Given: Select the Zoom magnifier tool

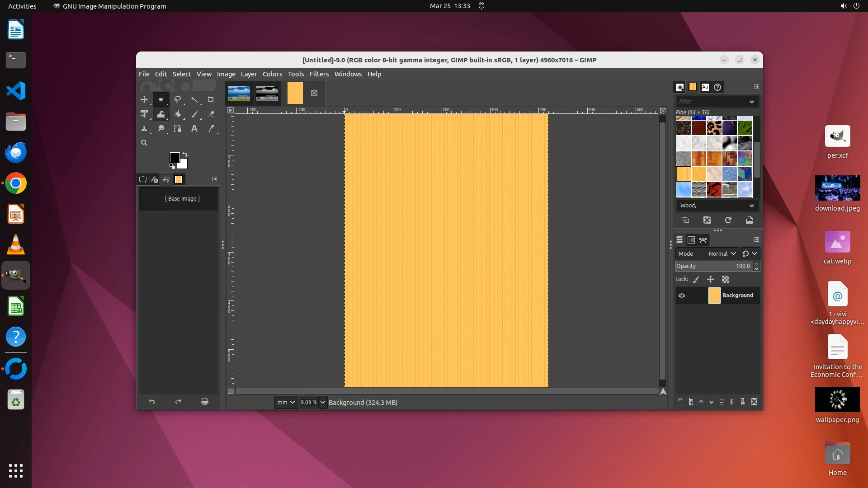Looking at the screenshot, I should point(144,143).
